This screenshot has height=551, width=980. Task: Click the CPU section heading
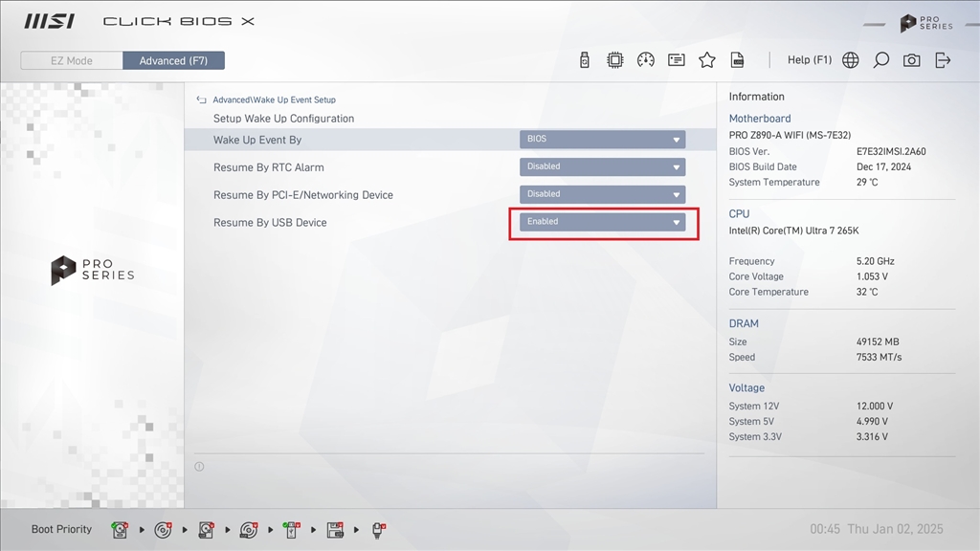point(740,213)
